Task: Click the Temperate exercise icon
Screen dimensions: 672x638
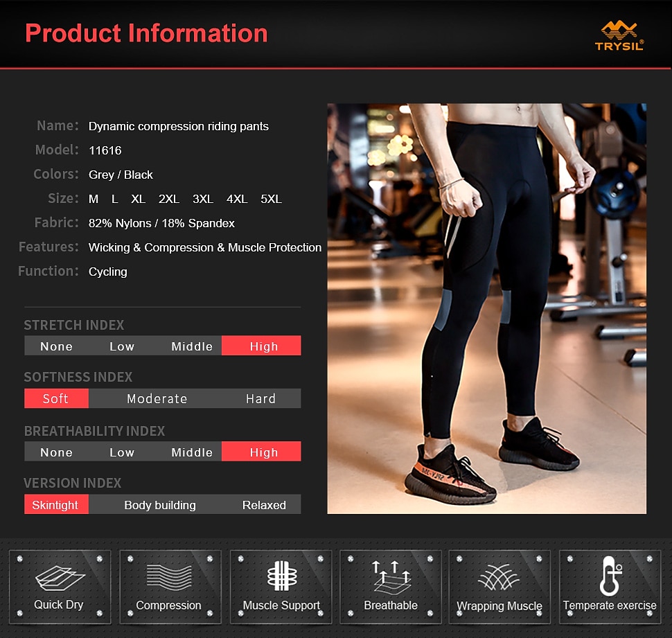Action: (609, 586)
